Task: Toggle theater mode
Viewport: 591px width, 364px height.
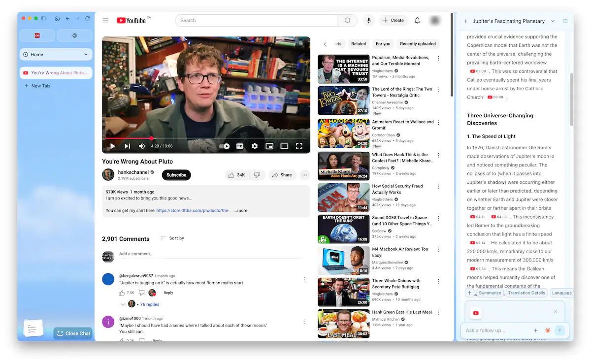Action: [284, 146]
